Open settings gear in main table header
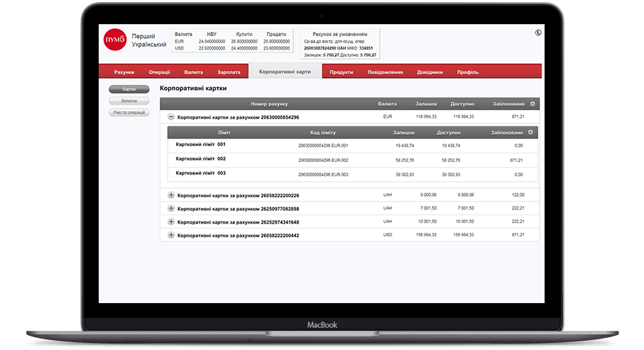The width and height of the screenshot is (644, 350). pos(533,104)
